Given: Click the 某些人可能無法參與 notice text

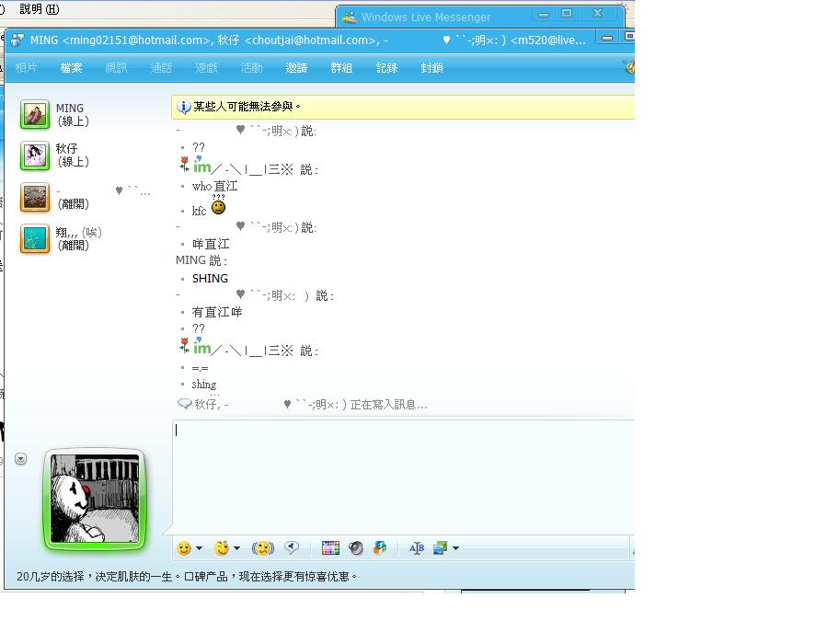Looking at the screenshot, I should [247, 107].
